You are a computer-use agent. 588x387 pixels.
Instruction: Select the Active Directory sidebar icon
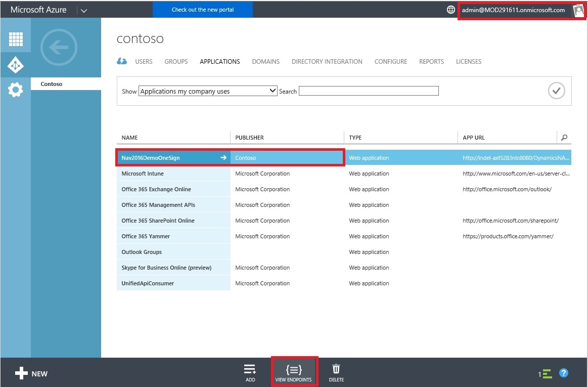click(x=16, y=65)
